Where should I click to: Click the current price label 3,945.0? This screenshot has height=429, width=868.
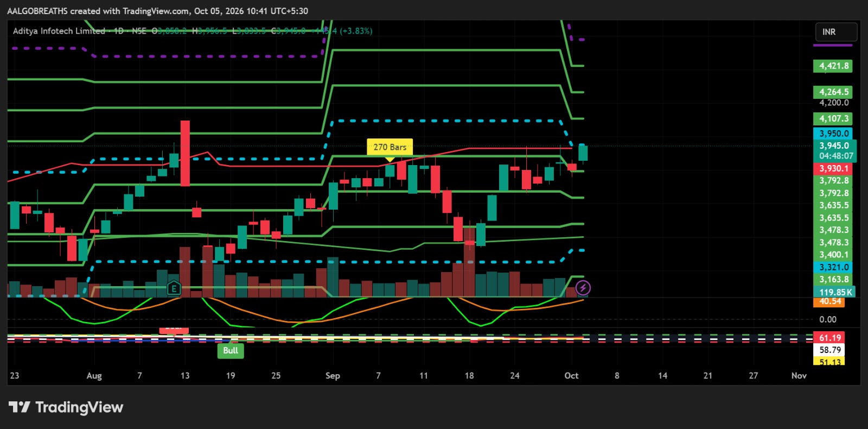pyautogui.click(x=834, y=146)
